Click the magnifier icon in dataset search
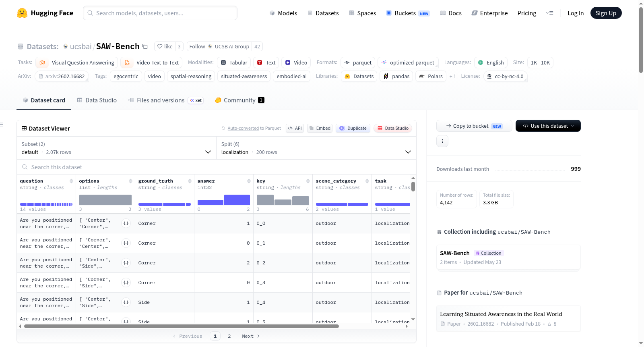The height and width of the screenshot is (347, 644). tap(25, 167)
